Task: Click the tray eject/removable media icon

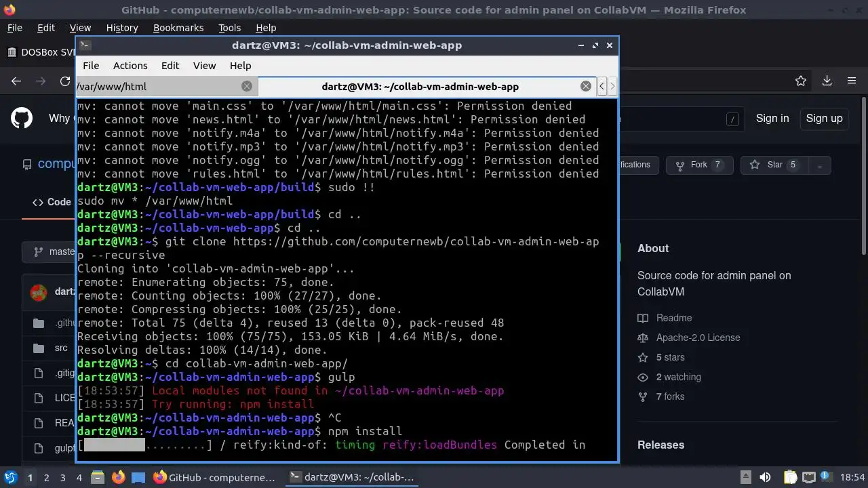Action: click(x=745, y=477)
